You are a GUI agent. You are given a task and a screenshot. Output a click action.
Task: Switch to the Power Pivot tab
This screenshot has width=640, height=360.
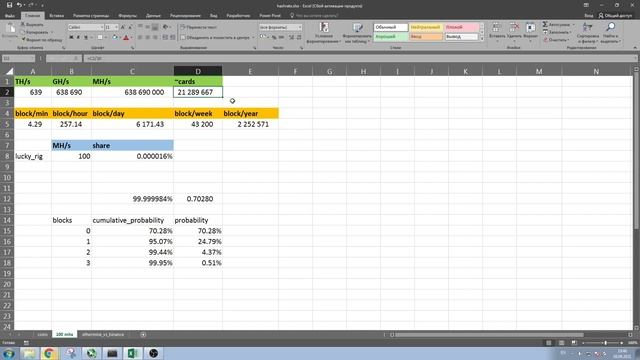click(270, 16)
